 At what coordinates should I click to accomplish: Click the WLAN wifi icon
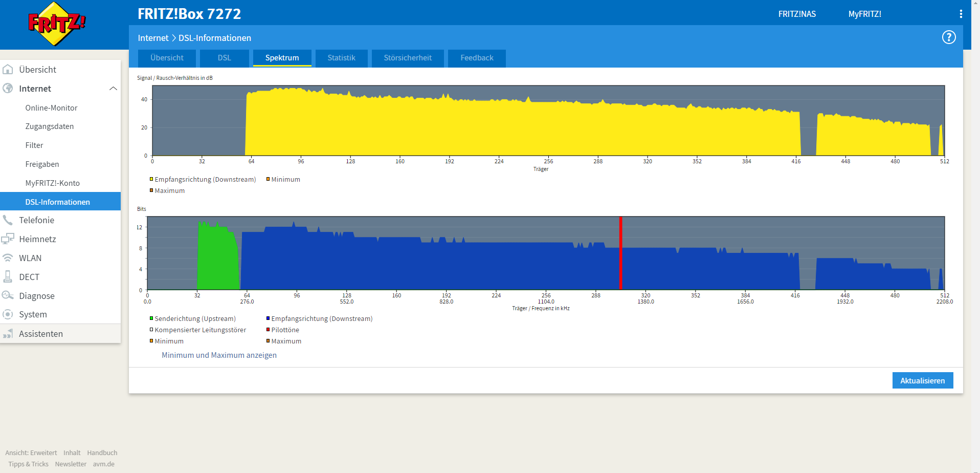[x=8, y=258]
